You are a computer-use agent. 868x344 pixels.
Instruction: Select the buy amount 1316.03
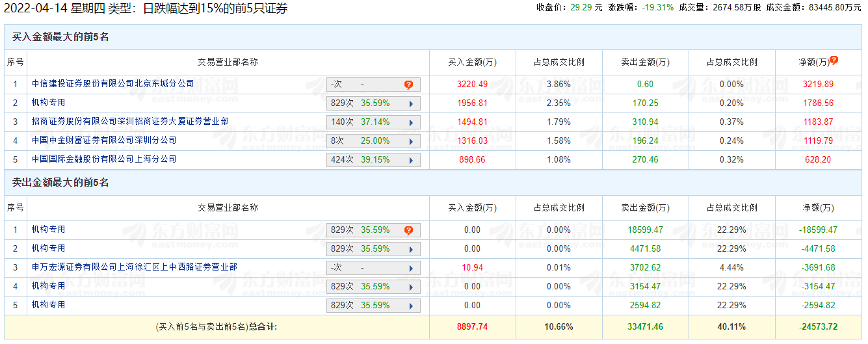click(472, 141)
